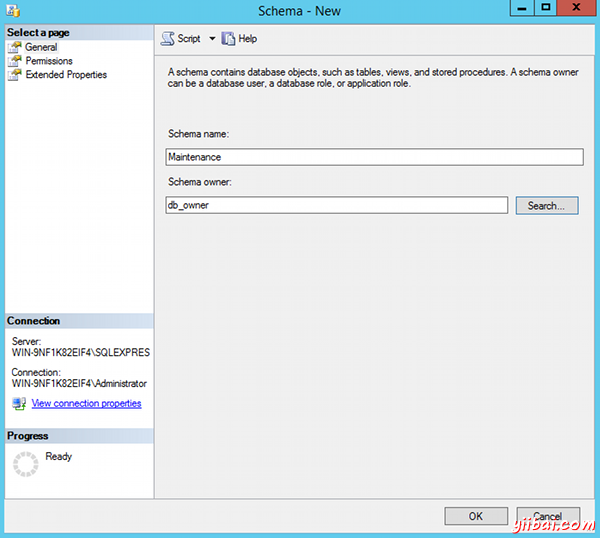Click the Ready status text
This screenshot has height=538, width=600.
pos(59,456)
